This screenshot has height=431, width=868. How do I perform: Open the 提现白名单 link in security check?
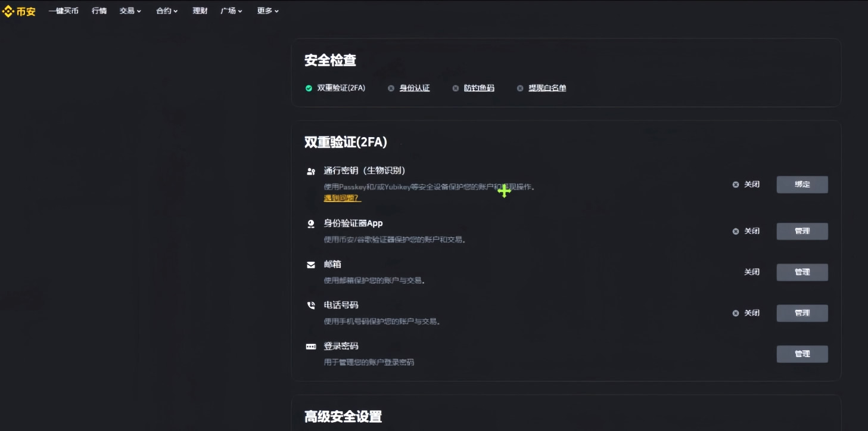(x=547, y=88)
